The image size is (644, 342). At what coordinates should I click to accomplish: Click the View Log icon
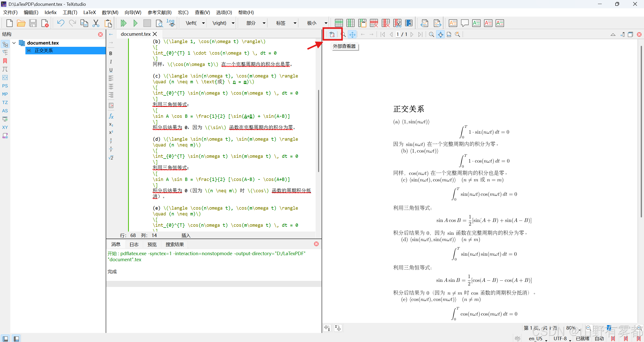[x=170, y=23]
